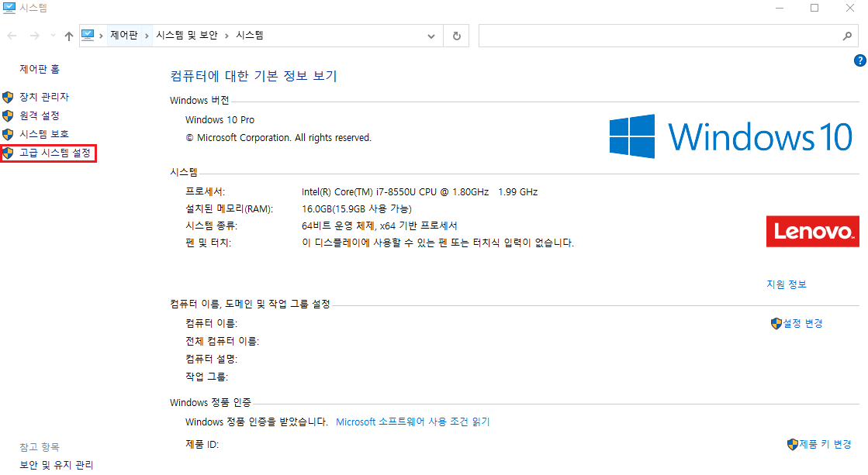Image resolution: width=868 pixels, height=475 pixels.
Task: Open 장치 관리자 (Device Manager)
Action: (x=44, y=97)
